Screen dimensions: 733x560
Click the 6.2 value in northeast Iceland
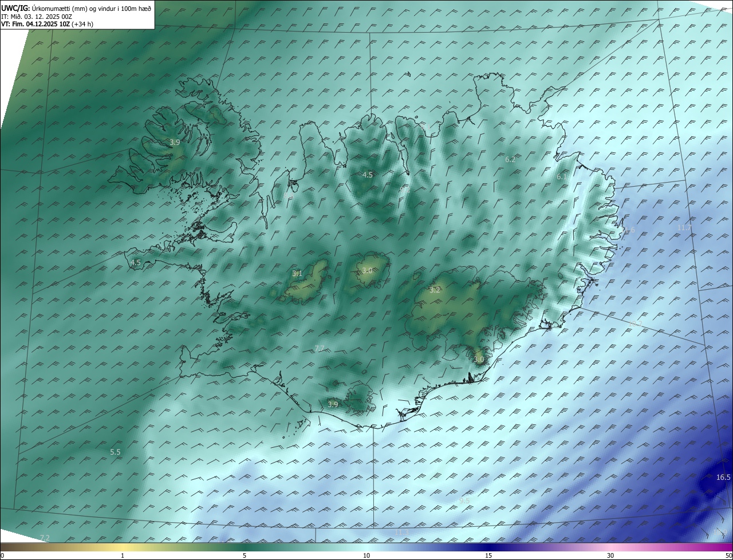pyautogui.click(x=510, y=159)
